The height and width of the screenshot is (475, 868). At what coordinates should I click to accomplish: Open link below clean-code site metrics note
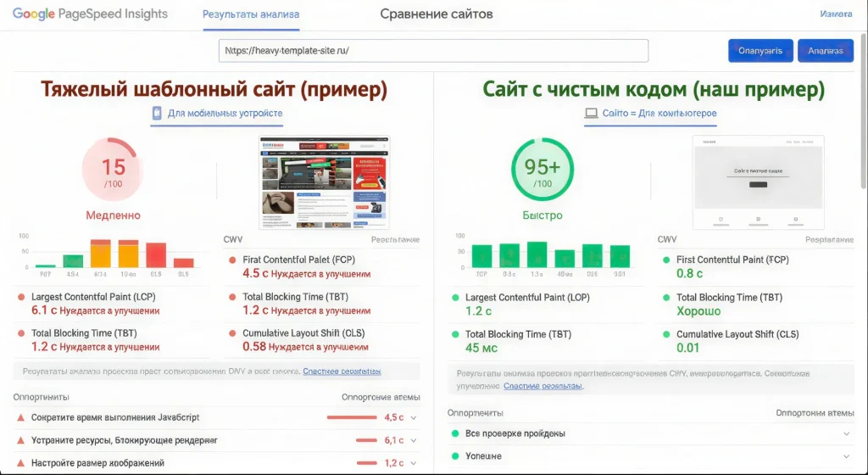(x=543, y=385)
